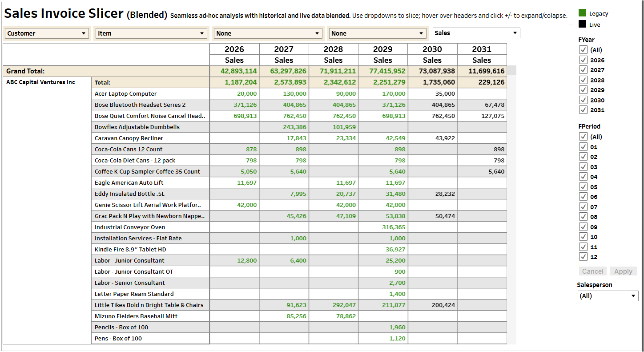This screenshot has height=352, width=644.
Task: Uncheck FPeriod 11 checkbox
Action: pyautogui.click(x=584, y=247)
